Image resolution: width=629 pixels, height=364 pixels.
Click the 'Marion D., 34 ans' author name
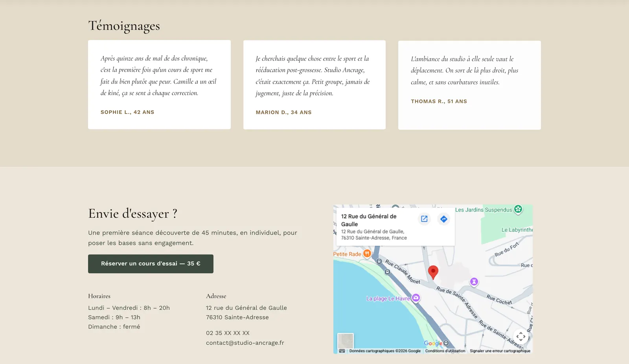click(x=283, y=112)
